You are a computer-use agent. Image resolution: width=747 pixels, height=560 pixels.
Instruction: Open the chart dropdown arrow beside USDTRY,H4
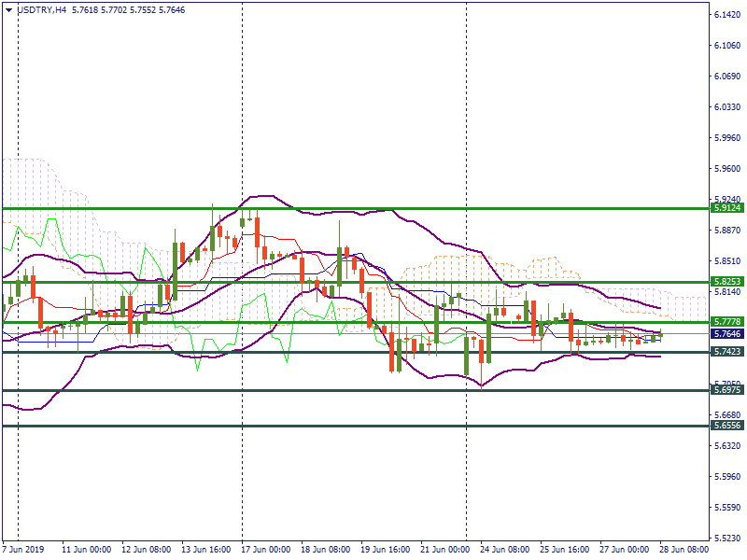pyautogui.click(x=9, y=10)
